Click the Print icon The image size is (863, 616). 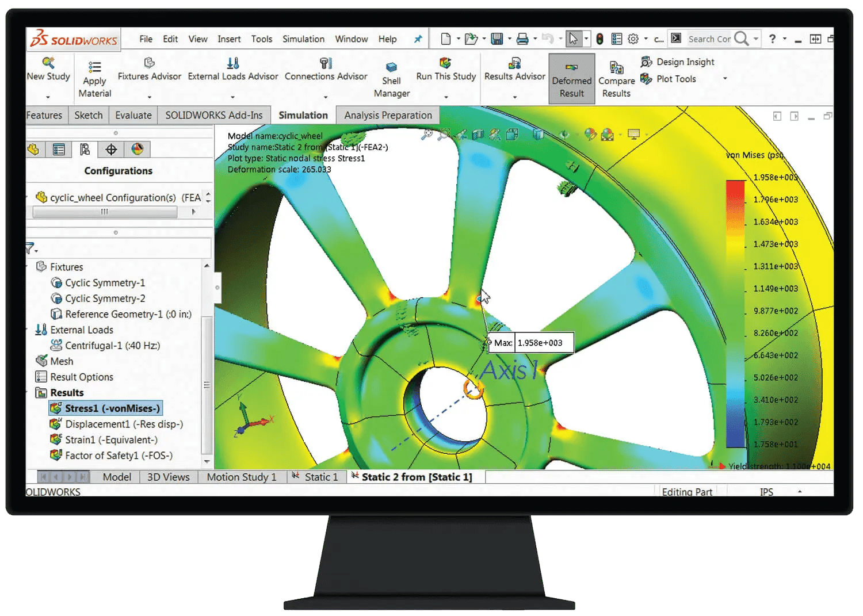point(522,39)
